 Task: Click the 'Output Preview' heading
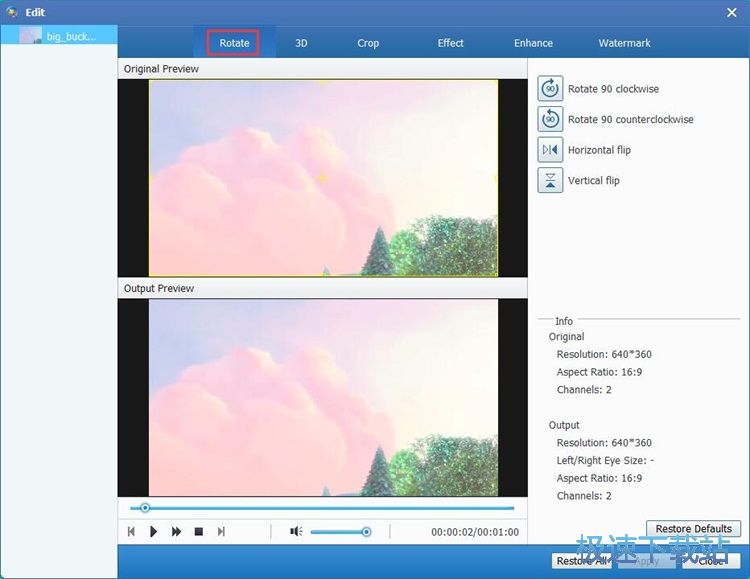point(159,289)
